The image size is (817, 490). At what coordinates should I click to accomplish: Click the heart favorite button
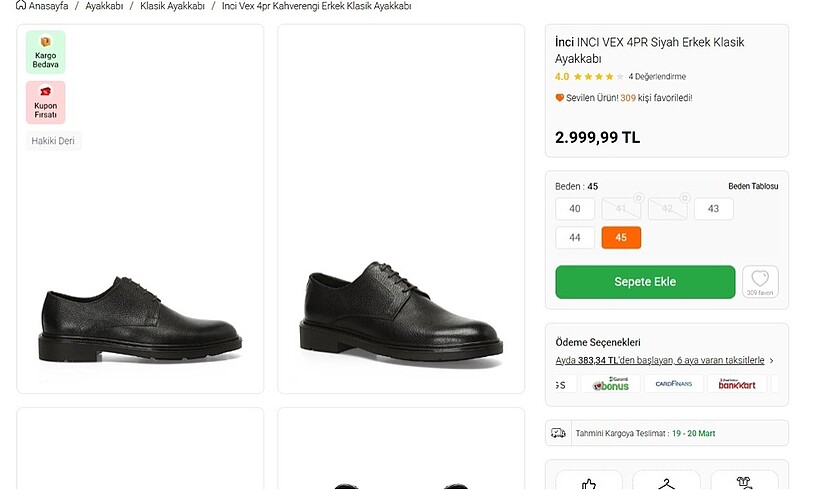point(760,279)
